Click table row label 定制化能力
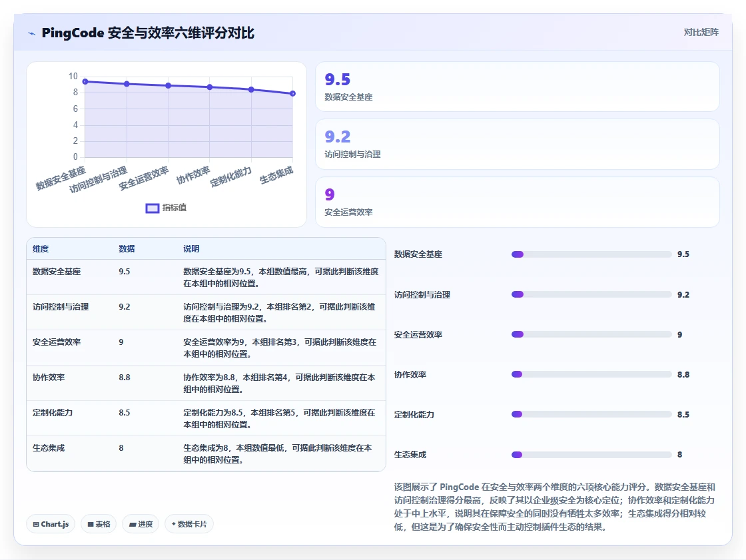This screenshot has width=746, height=560. coord(53,412)
